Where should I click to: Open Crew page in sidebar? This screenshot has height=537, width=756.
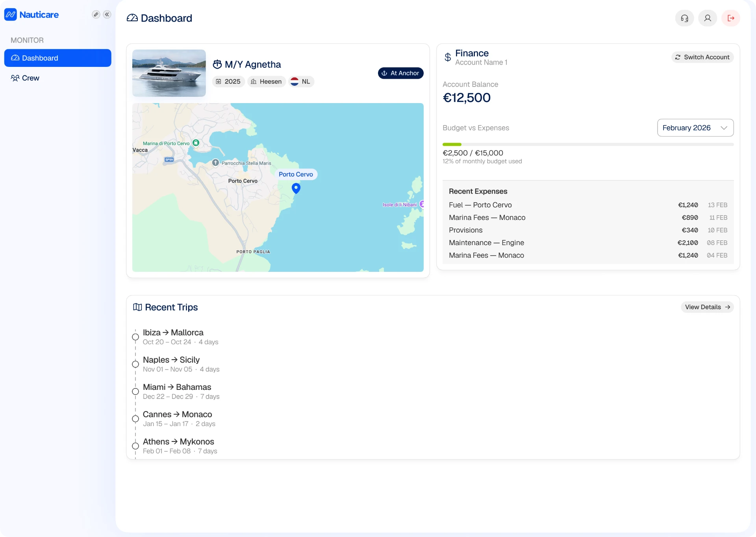point(58,78)
